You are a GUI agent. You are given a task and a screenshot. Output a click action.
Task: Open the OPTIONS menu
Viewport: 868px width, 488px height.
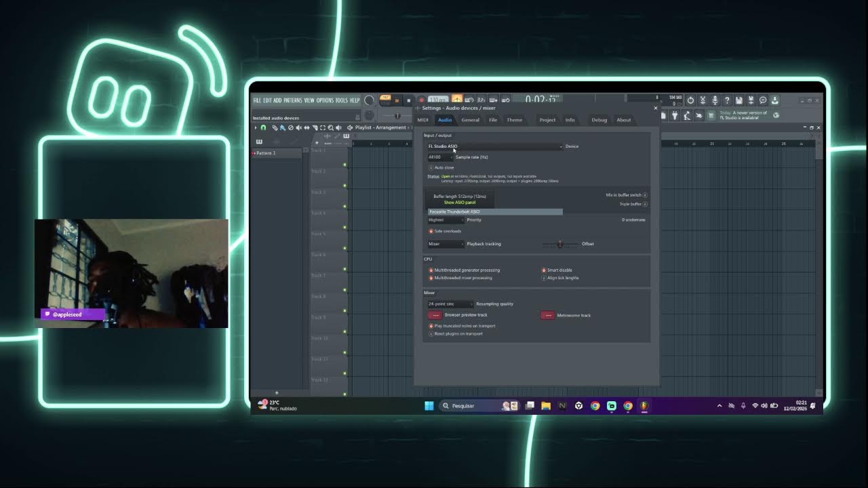[x=325, y=100]
